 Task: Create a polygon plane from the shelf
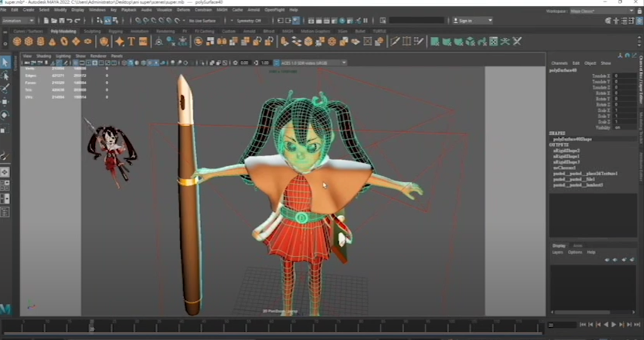click(x=76, y=42)
